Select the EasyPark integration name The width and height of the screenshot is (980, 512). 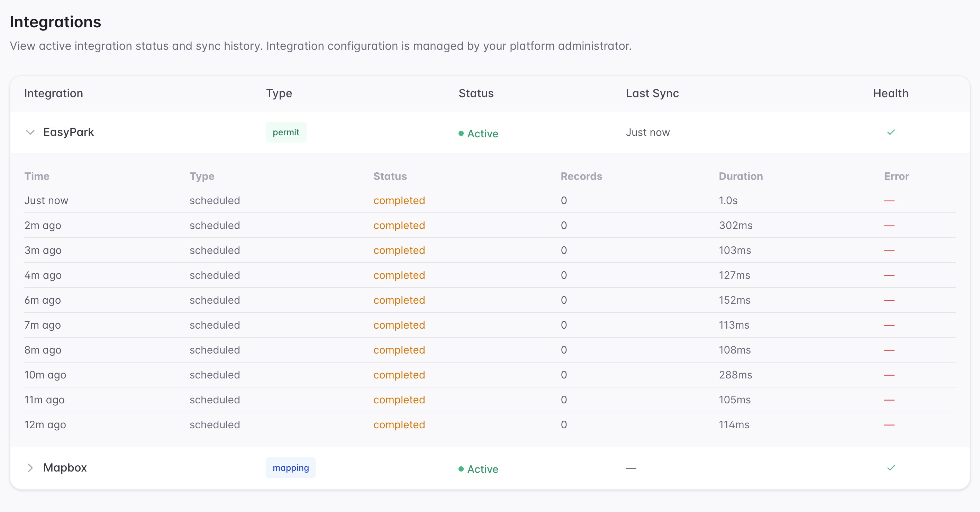(x=69, y=132)
